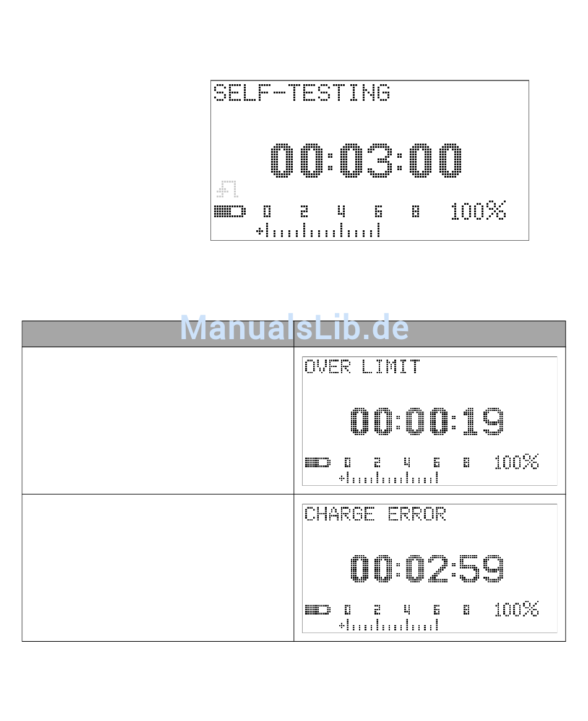Screen dimensions: 588x721
Task: Select the SELF-TESTING header text
Action: point(302,93)
